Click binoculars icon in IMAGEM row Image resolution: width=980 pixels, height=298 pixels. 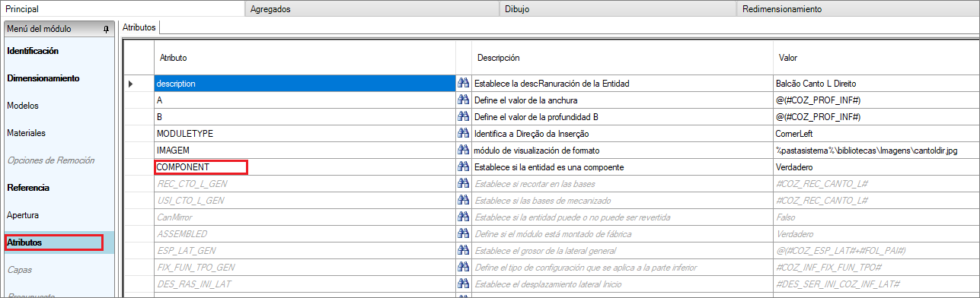point(463,151)
